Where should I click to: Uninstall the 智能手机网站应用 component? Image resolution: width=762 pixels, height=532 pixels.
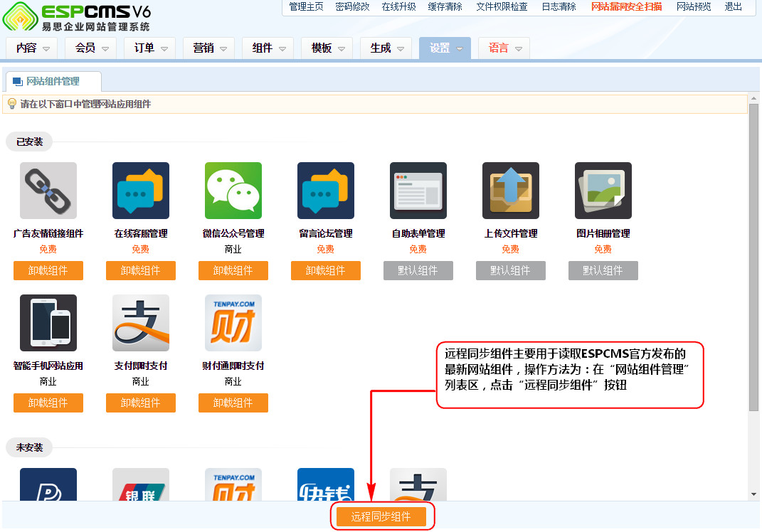pos(48,403)
